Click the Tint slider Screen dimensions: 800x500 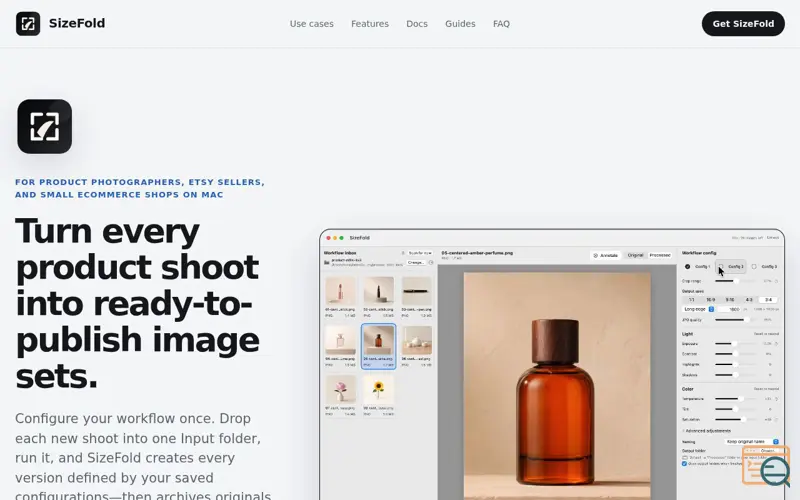coord(735,409)
